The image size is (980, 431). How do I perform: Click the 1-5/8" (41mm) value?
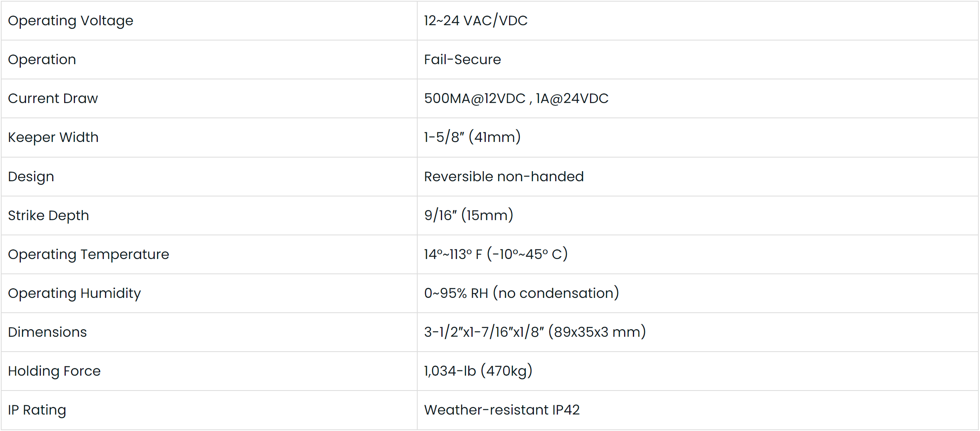click(473, 137)
